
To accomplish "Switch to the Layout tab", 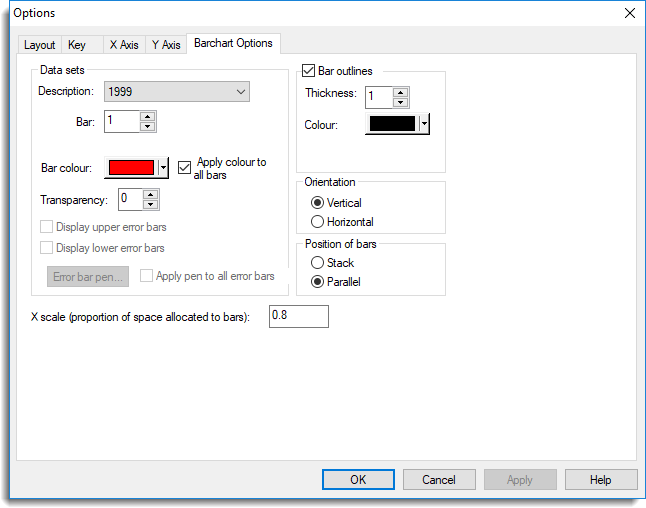I will (x=40, y=45).
